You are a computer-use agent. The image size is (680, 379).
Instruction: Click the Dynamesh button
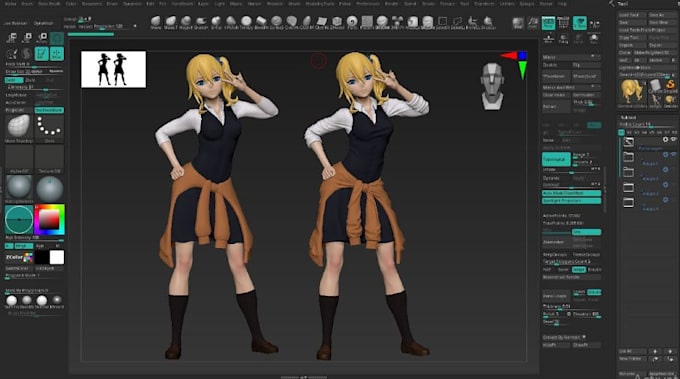556,160
